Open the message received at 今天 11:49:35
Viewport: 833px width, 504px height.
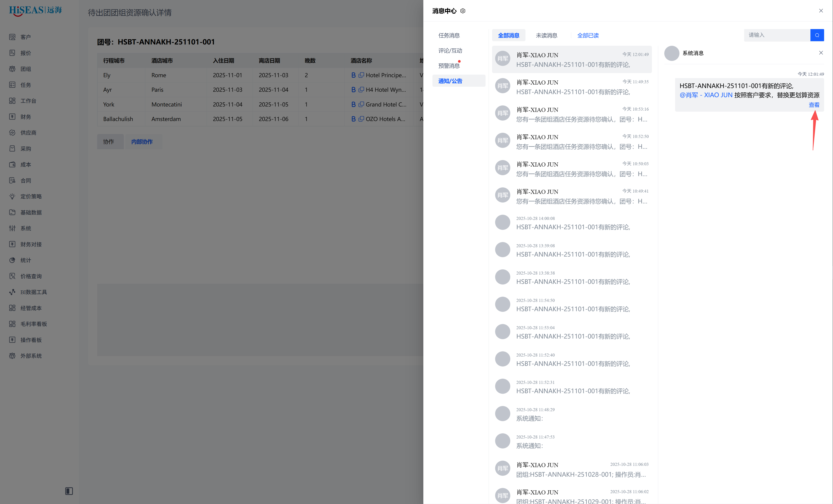572,87
